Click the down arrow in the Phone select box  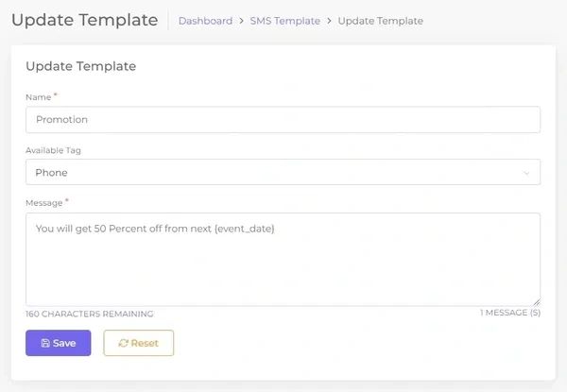[x=526, y=173]
